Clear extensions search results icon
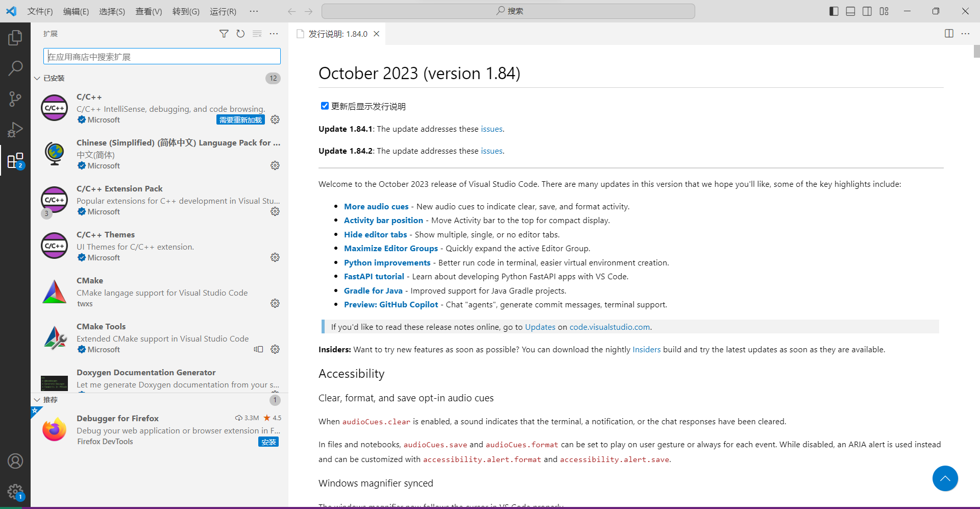The height and width of the screenshot is (509, 980). click(257, 34)
